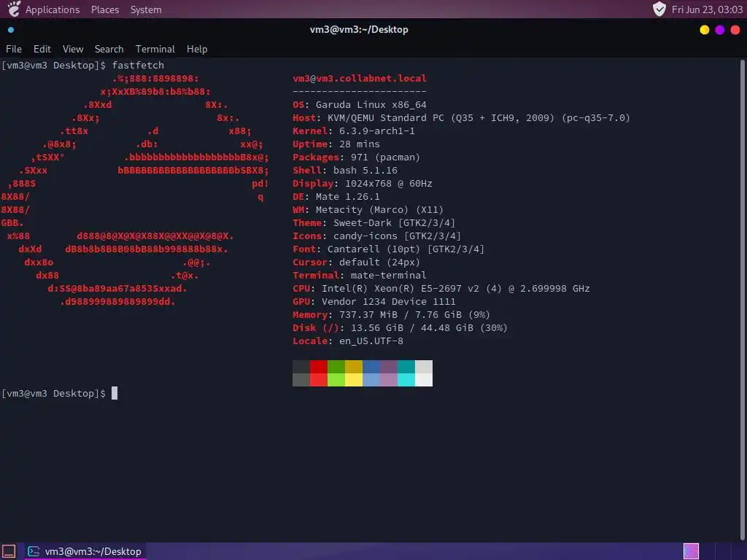This screenshot has height=560, width=747.
Task: Click the 'Disk (/): 13.56 GiB / 44.48 GiB' line
Action: click(400, 327)
